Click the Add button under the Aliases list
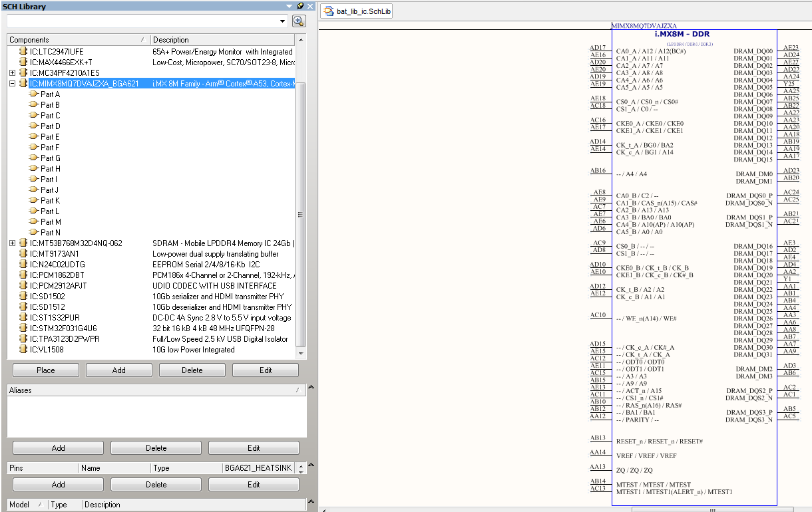Screen dimensions: 812x512 click(59, 448)
